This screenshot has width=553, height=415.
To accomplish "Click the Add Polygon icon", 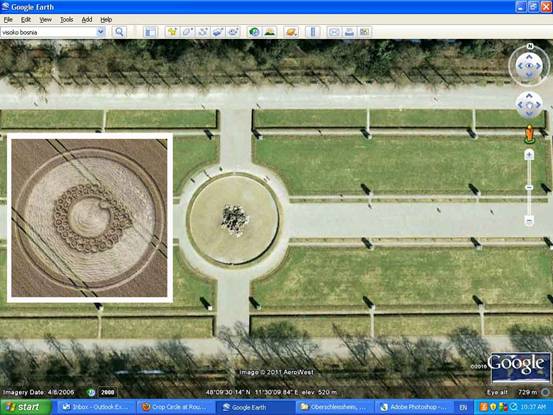I will point(187,32).
